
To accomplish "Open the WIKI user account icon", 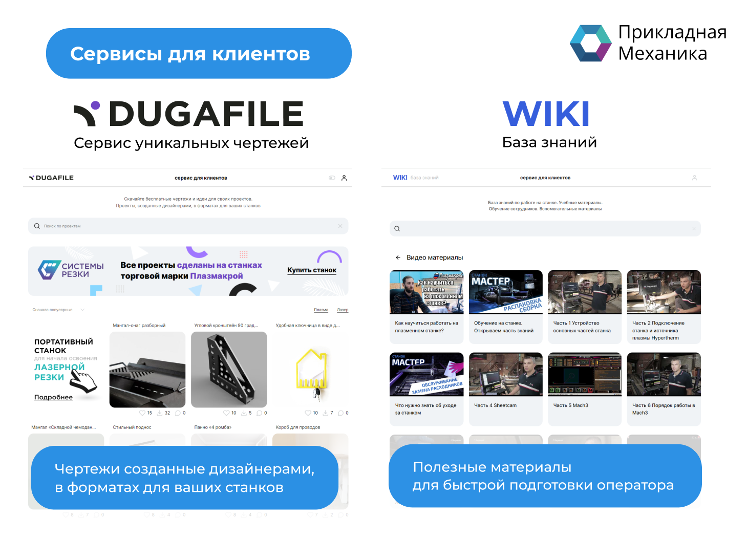I will tap(694, 178).
